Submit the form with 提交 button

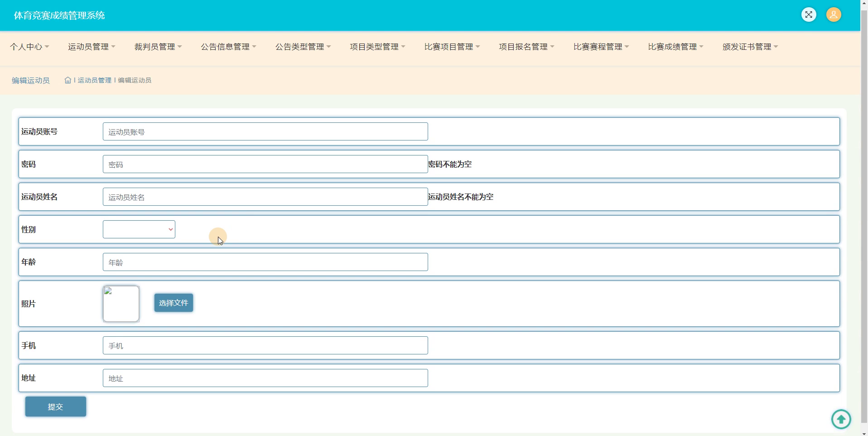[x=56, y=407]
